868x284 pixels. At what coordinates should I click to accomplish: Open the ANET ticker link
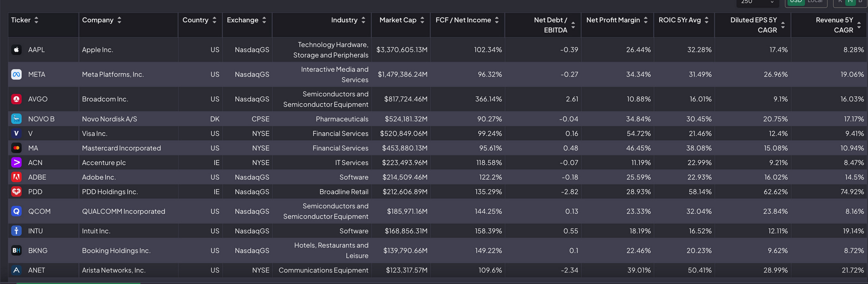(36, 270)
